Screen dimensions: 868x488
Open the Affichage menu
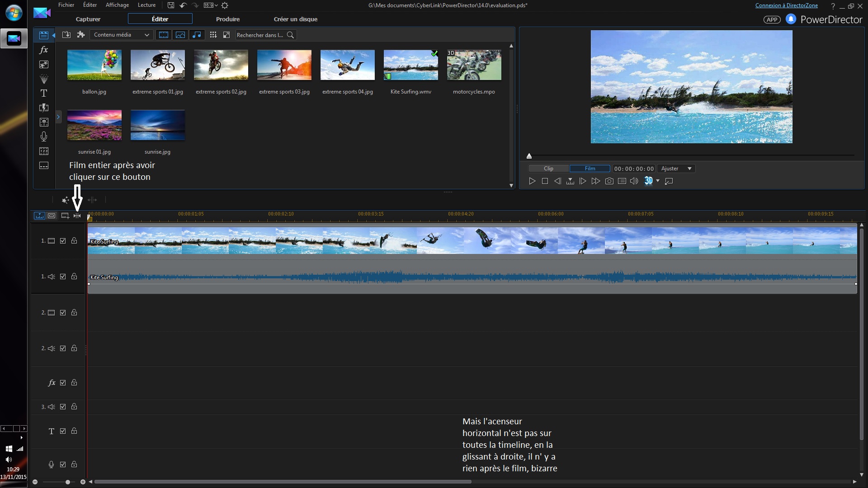pyautogui.click(x=117, y=5)
